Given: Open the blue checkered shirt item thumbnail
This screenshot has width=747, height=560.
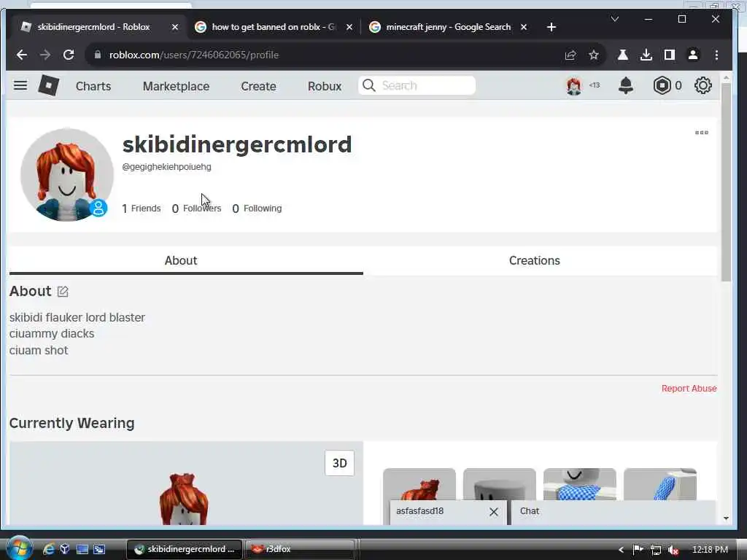Looking at the screenshot, I should tap(580, 484).
